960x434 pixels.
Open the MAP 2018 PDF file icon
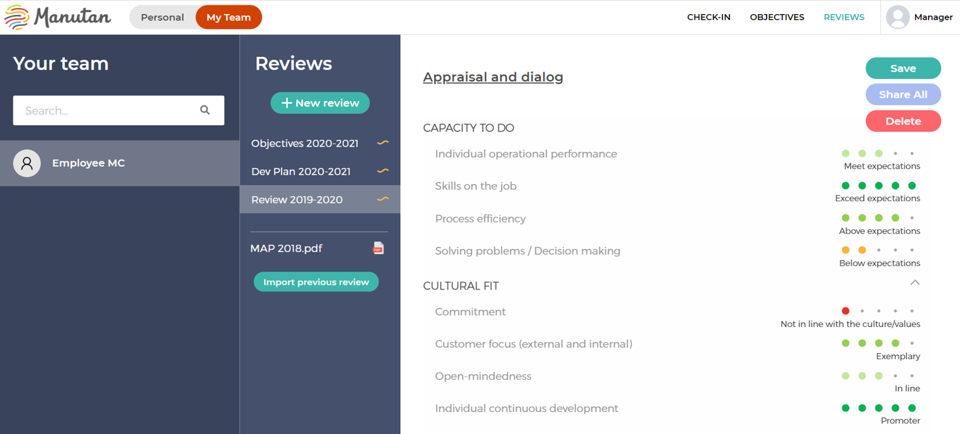(378, 248)
